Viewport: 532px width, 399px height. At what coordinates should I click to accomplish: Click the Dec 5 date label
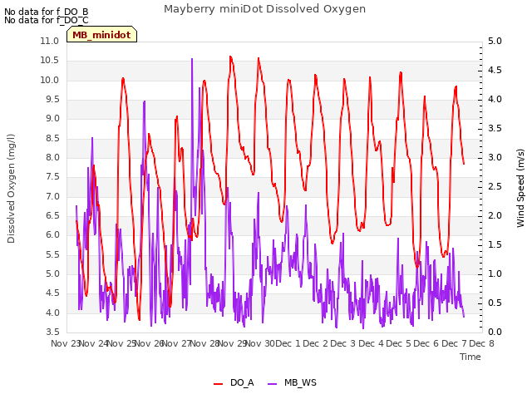(x=399, y=343)
